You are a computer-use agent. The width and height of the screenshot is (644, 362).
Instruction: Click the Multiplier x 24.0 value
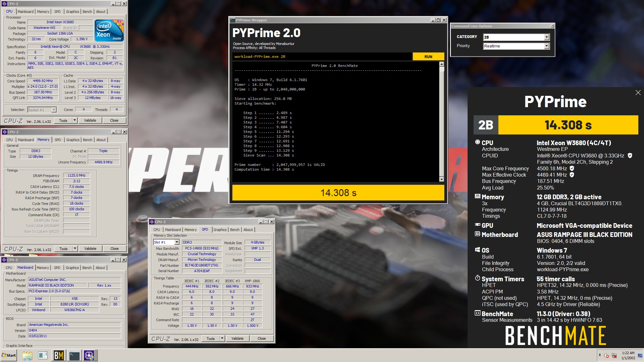43,86
